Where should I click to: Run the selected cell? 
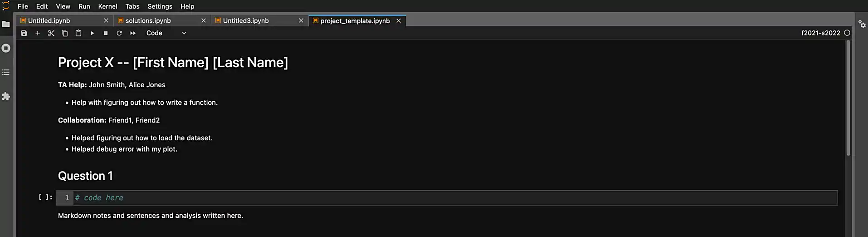pos(92,33)
